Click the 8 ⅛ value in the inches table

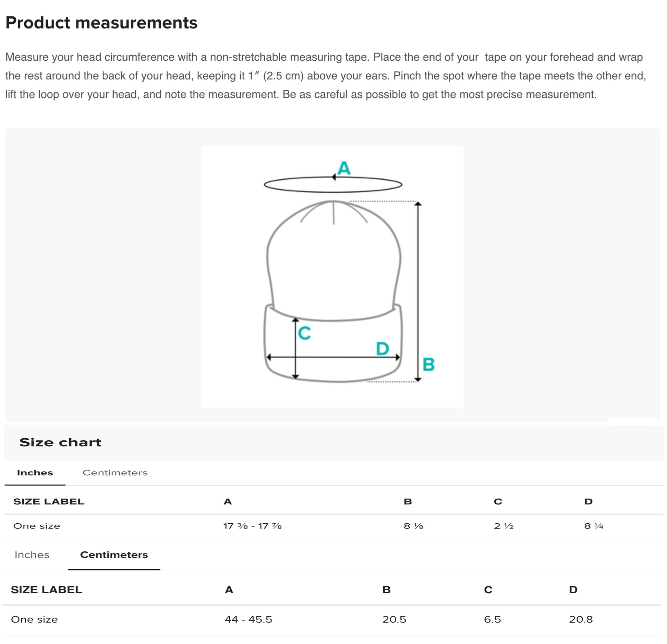(x=413, y=526)
